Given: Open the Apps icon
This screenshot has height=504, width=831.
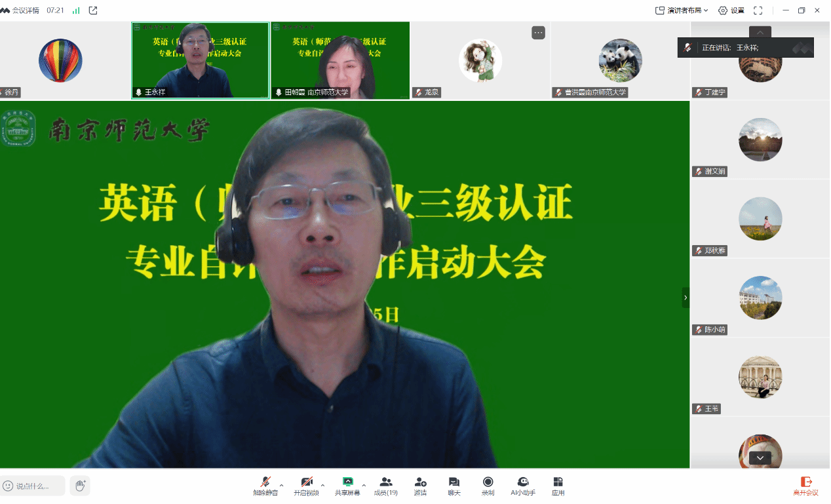Looking at the screenshot, I should [558, 486].
